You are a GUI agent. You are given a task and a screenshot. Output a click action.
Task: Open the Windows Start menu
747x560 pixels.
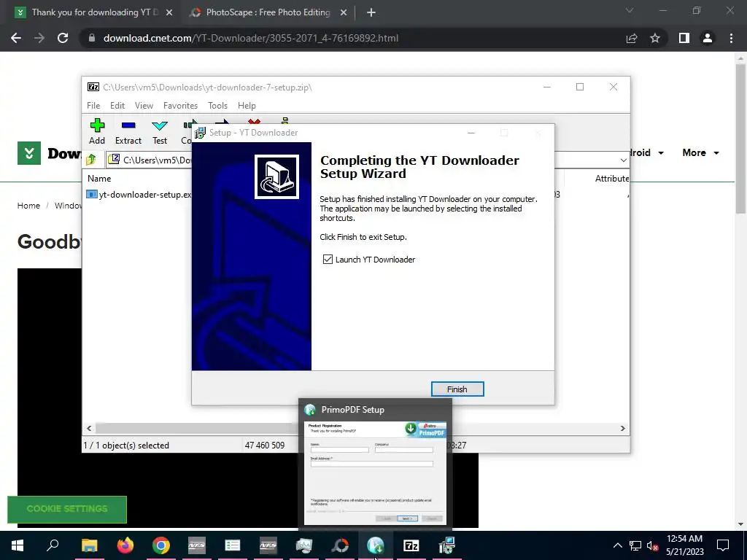pos(18,545)
